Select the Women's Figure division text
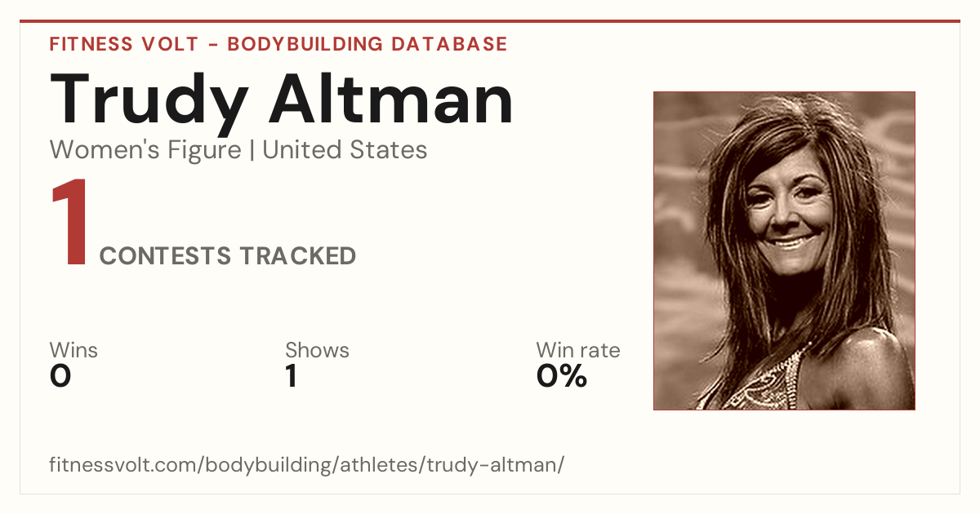This screenshot has height=514, width=980. point(145,150)
